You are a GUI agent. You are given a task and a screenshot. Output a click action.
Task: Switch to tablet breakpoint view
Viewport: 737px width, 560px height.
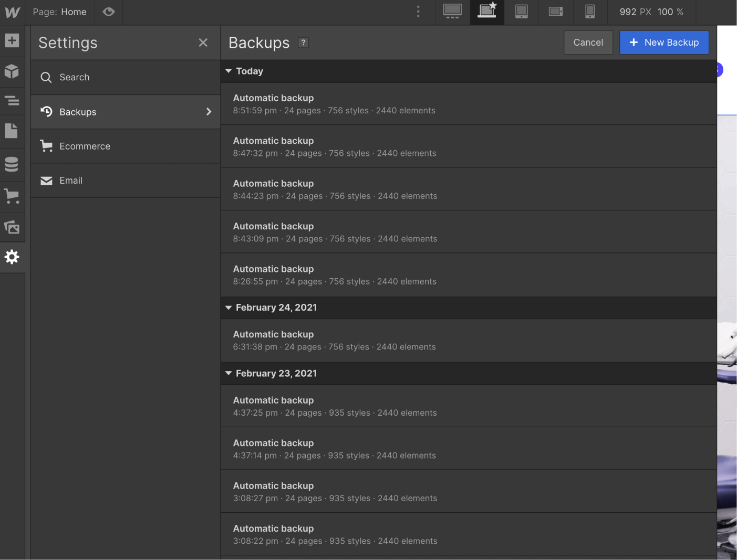[x=521, y=12]
